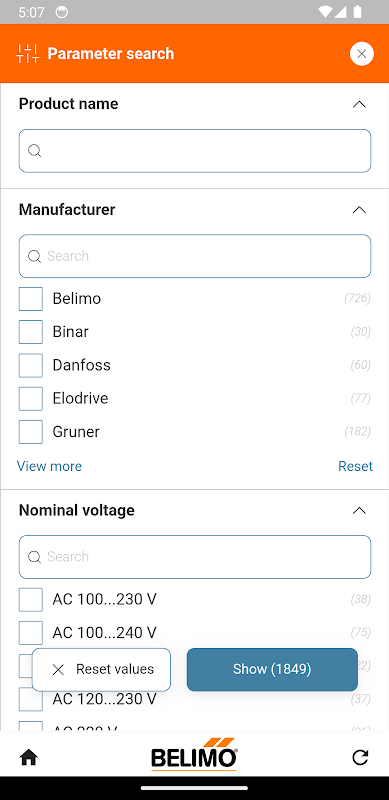Tap the magnifier icon in Nominal voltage search
This screenshot has height=800, width=389.
34,557
